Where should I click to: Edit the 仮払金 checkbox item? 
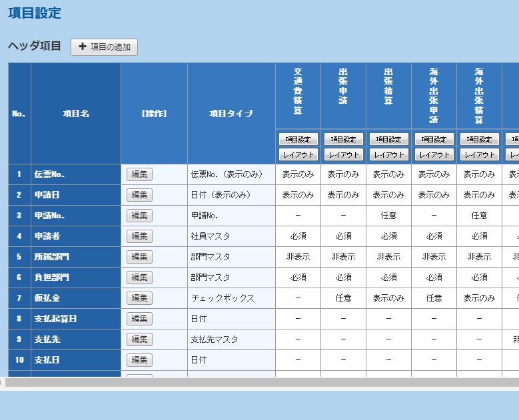coord(139,298)
